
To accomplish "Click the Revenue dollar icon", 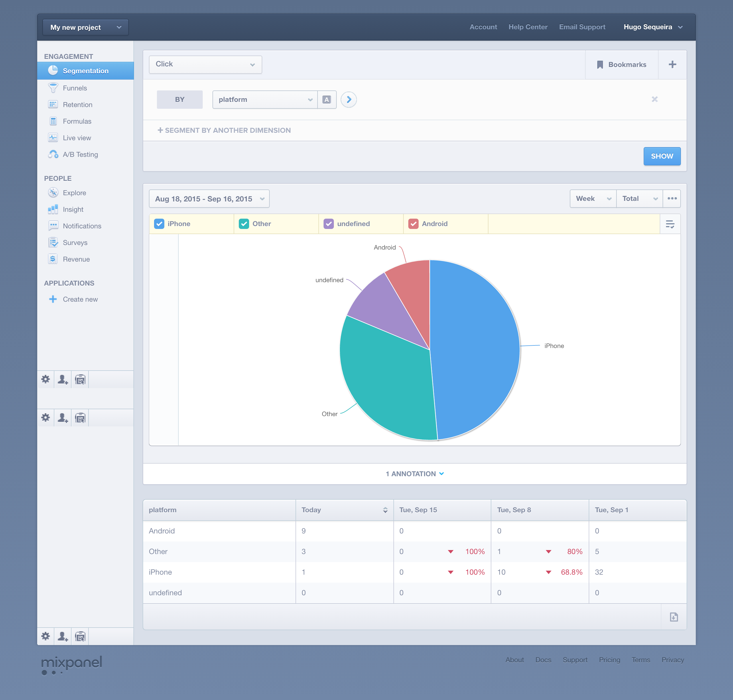I will tap(53, 259).
